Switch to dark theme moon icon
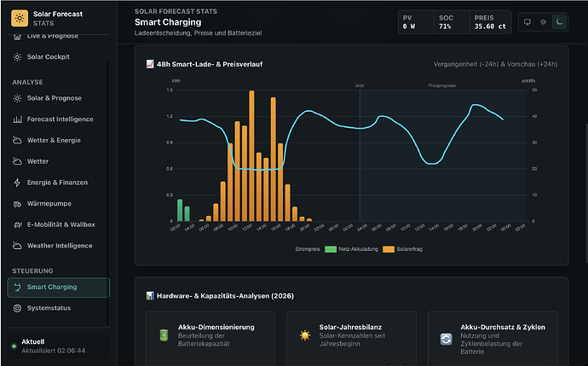This screenshot has height=366, width=588. coord(559,22)
